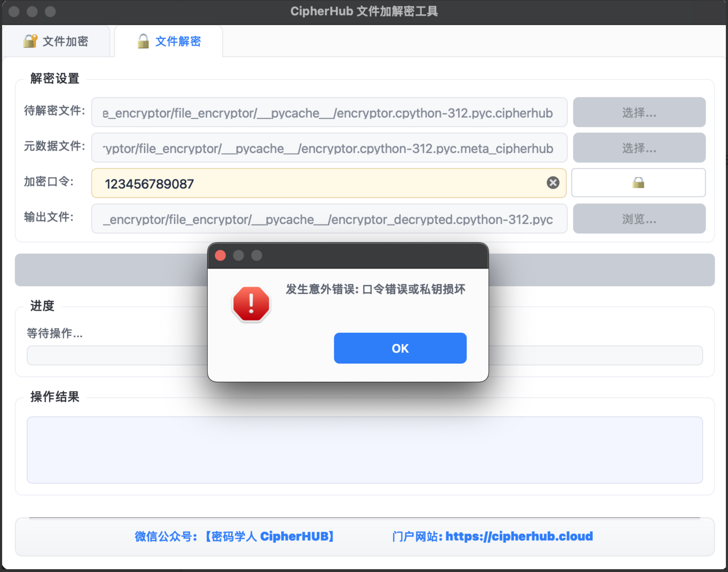
Task: Click 选择... next to 待解密文件
Action: coord(639,112)
